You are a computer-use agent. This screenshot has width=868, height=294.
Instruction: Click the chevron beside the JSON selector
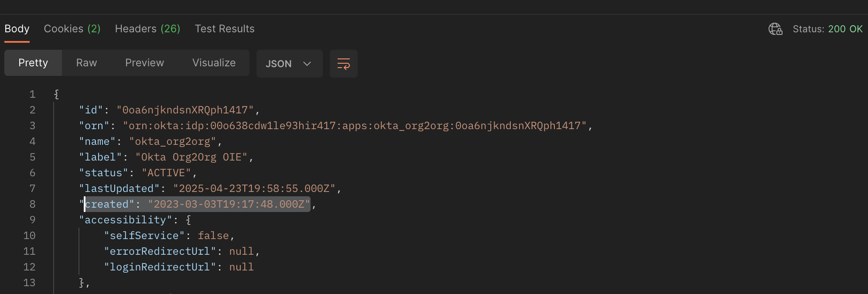tap(307, 64)
